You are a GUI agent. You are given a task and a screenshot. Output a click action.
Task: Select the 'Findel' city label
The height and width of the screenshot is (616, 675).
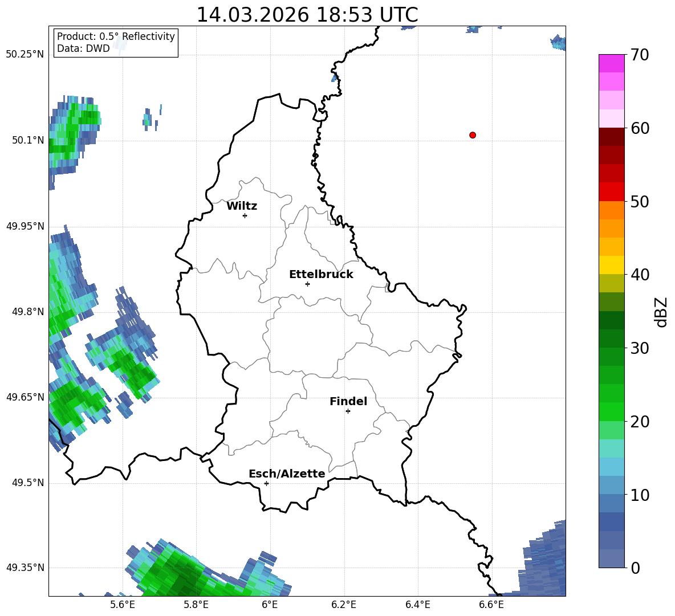point(348,401)
